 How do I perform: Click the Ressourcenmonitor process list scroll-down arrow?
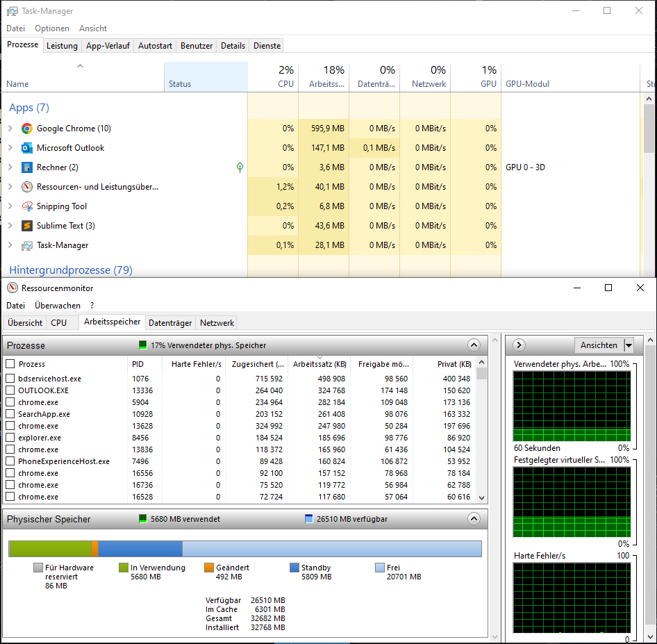pyautogui.click(x=481, y=498)
